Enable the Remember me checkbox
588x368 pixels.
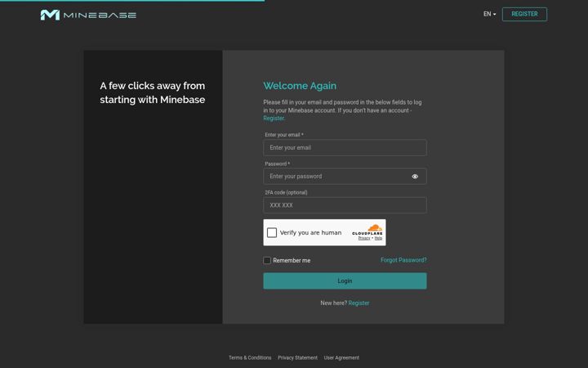click(x=267, y=260)
